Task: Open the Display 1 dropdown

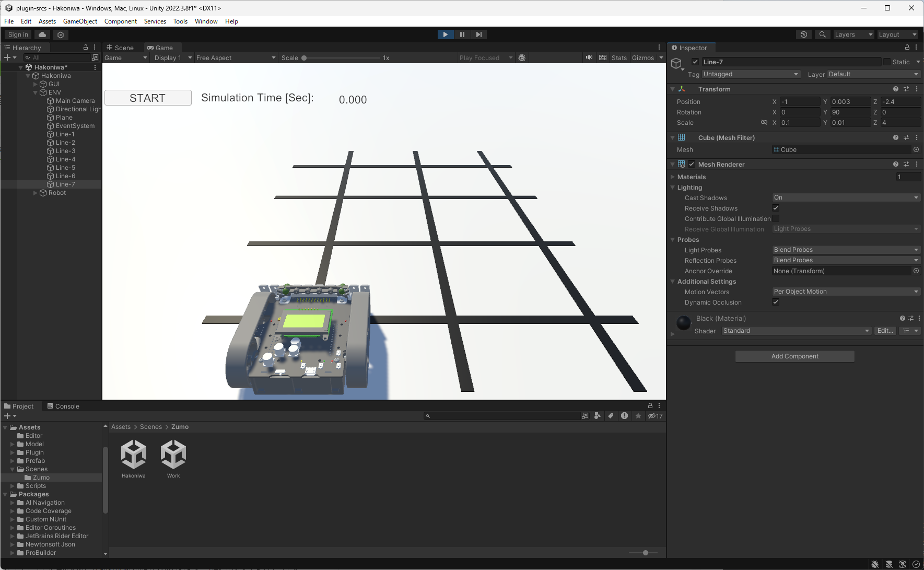Action: (173, 57)
